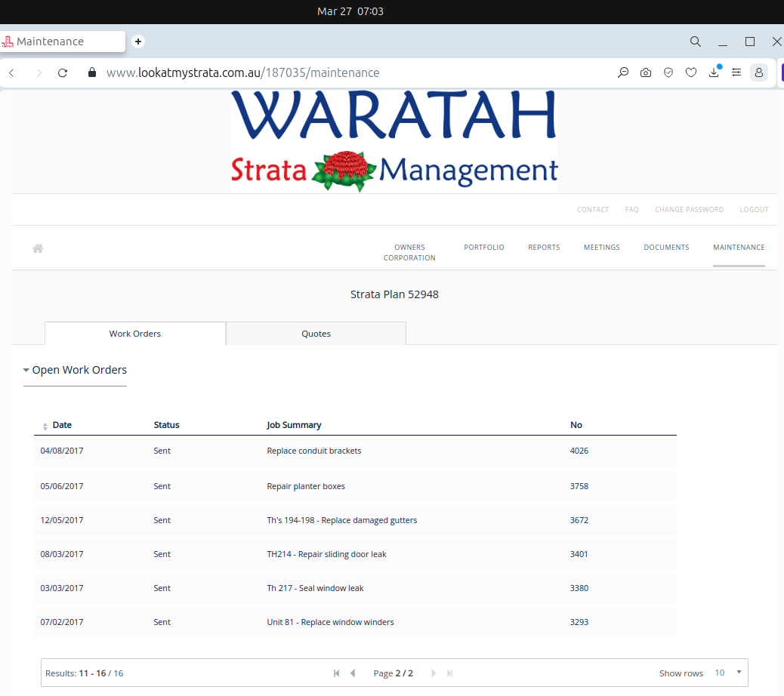Open the Reports menu item
This screenshot has width=784, height=696.
(x=544, y=248)
